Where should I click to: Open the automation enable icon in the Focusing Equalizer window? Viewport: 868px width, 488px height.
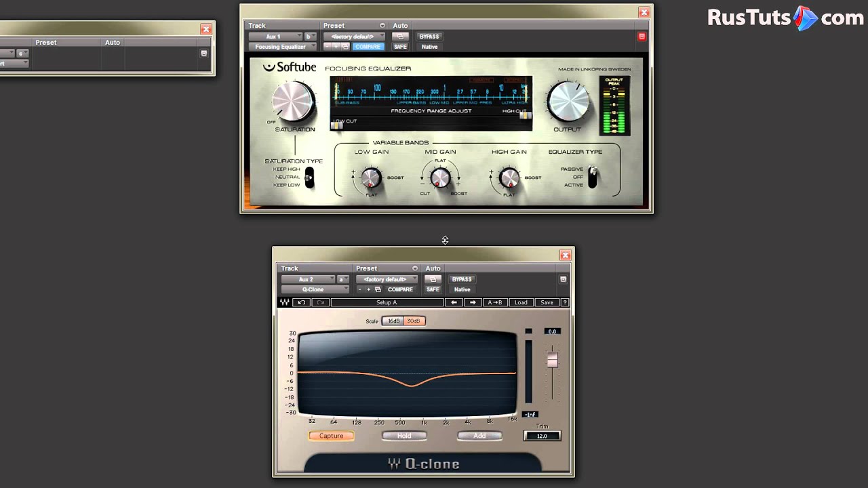(x=400, y=37)
